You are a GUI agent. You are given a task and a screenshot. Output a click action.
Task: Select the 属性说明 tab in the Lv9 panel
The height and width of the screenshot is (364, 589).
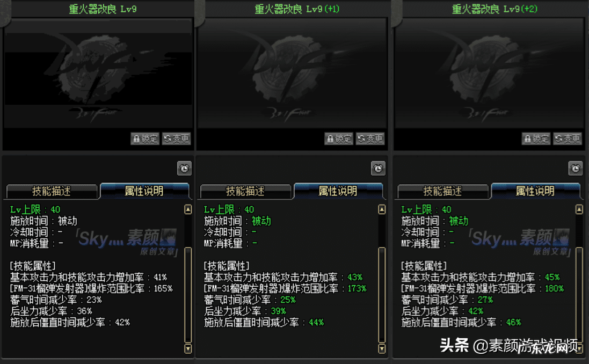pyautogui.click(x=144, y=191)
